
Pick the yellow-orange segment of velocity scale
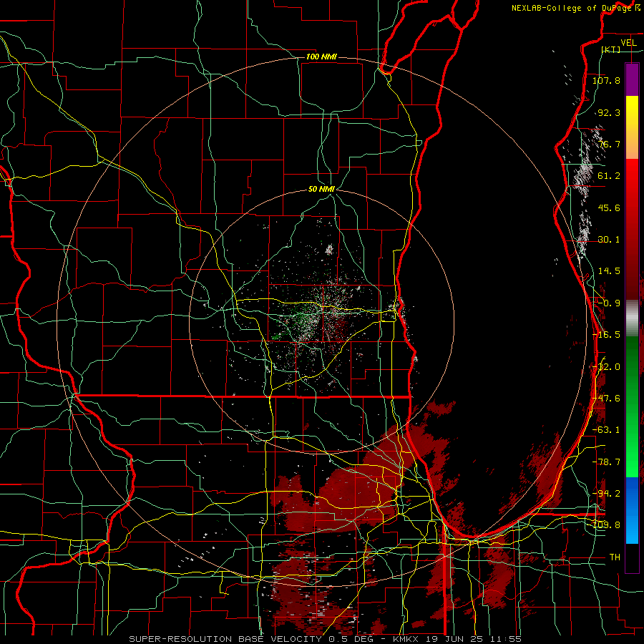632,127
